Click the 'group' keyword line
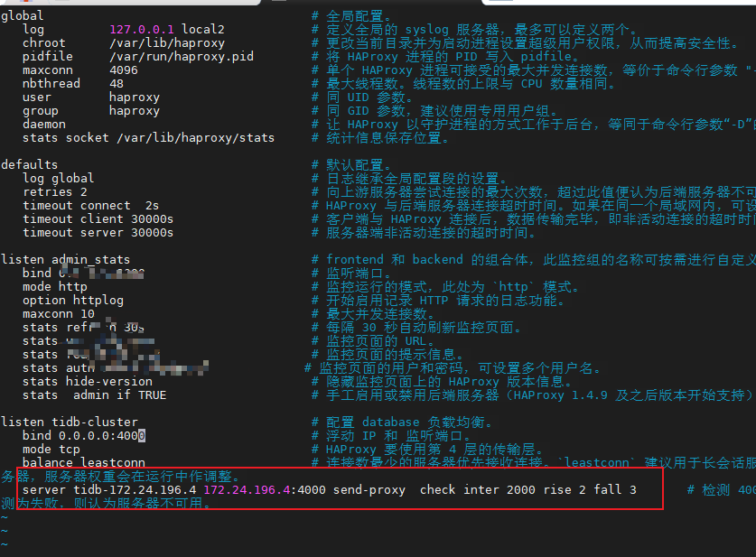The image size is (756, 557). (x=41, y=111)
